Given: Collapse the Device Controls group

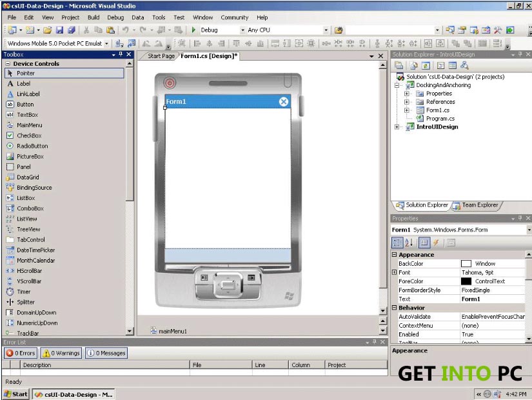Looking at the screenshot, I should click(x=8, y=63).
